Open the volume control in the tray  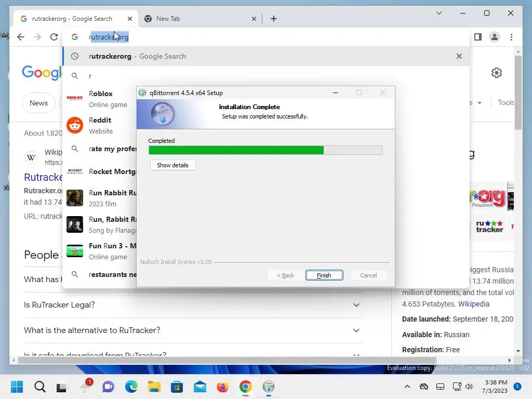(x=469, y=387)
